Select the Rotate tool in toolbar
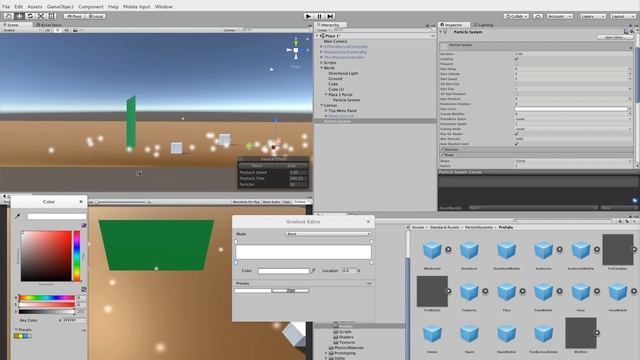640x360 pixels. pos(30,16)
